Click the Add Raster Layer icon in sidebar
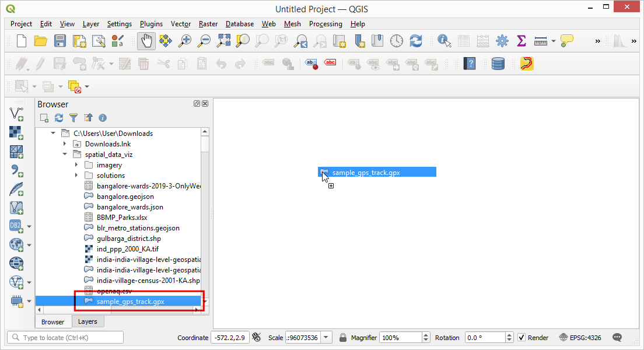 pyautogui.click(x=16, y=132)
